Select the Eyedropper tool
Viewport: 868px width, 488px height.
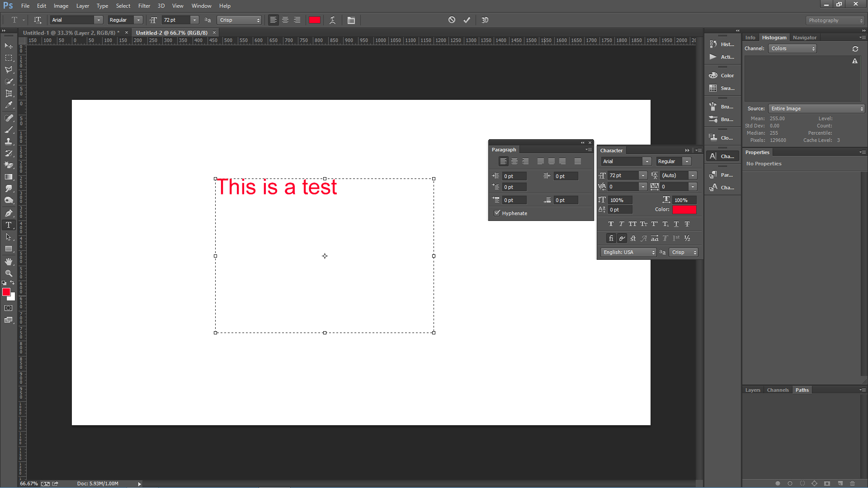[9, 105]
